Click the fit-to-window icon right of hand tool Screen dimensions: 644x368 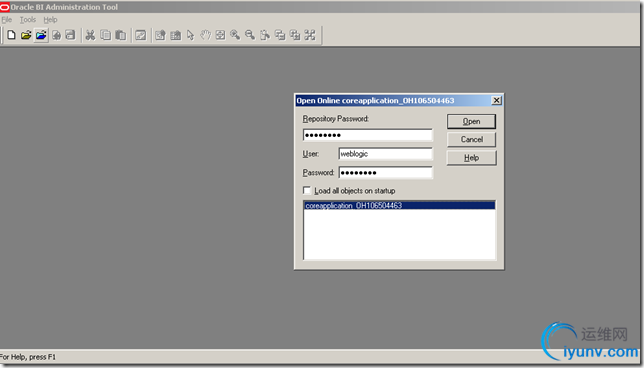point(221,35)
